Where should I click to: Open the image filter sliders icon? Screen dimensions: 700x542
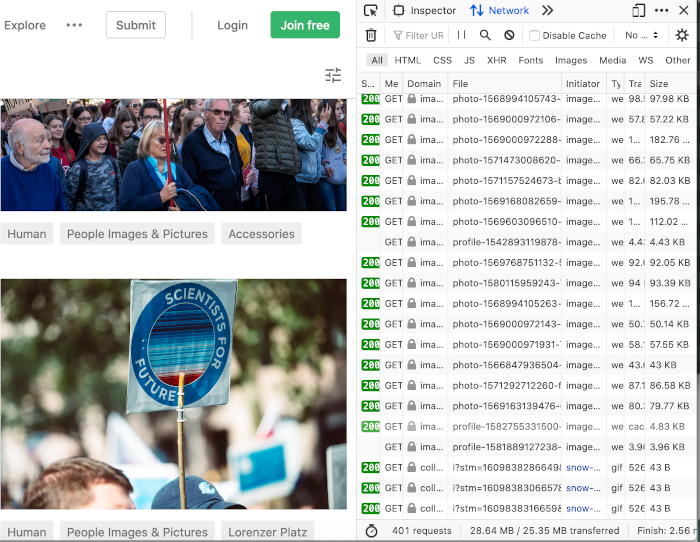[333, 75]
